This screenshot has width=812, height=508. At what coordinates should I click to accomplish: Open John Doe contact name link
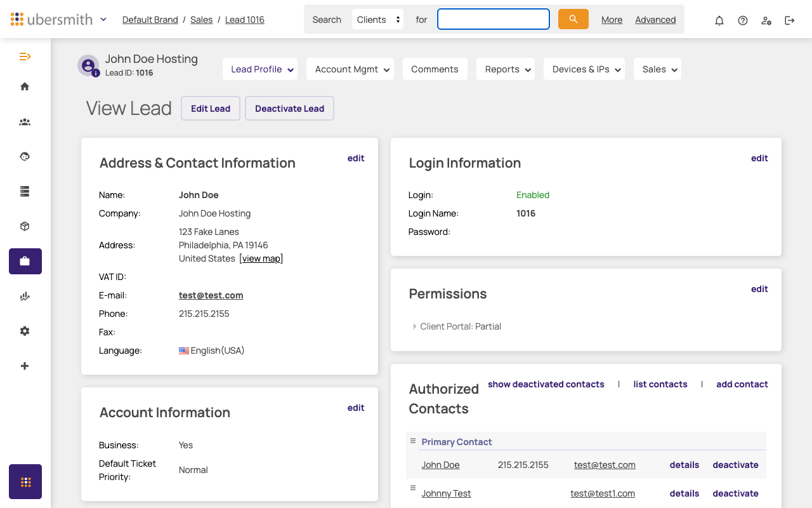click(x=440, y=465)
